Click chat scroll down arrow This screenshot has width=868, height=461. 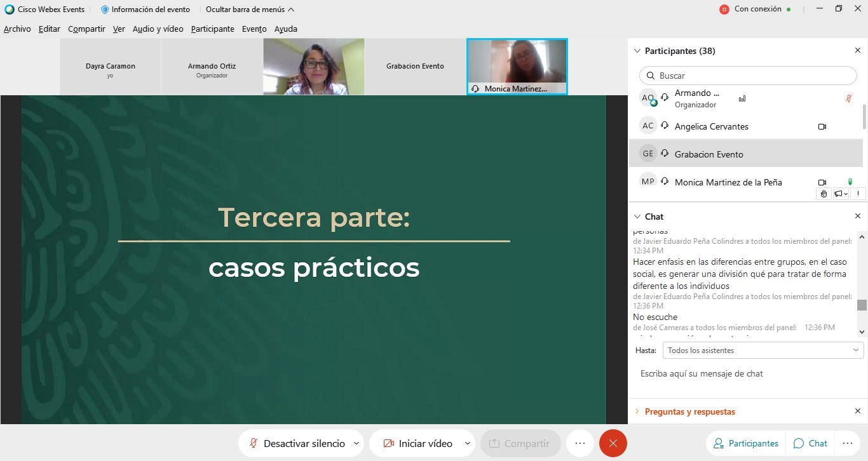(862, 331)
